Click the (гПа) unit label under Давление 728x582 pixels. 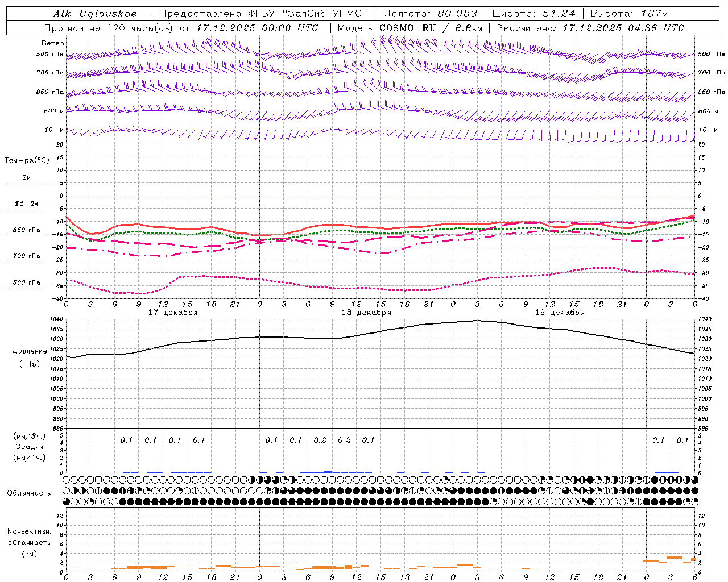[30, 364]
